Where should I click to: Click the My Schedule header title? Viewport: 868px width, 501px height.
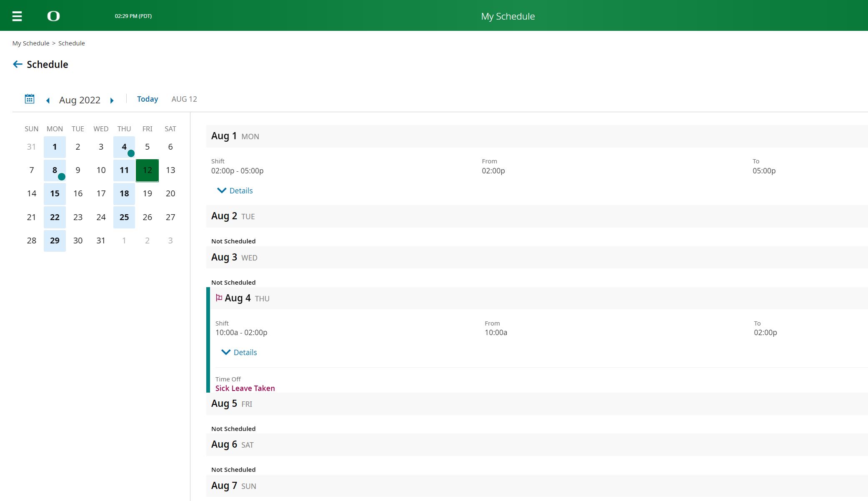pyautogui.click(x=508, y=16)
